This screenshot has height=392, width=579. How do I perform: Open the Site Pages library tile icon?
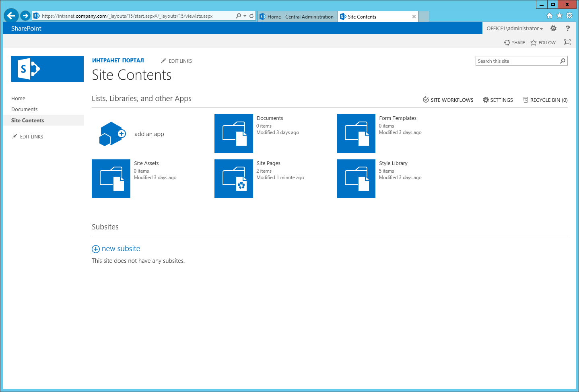click(234, 179)
